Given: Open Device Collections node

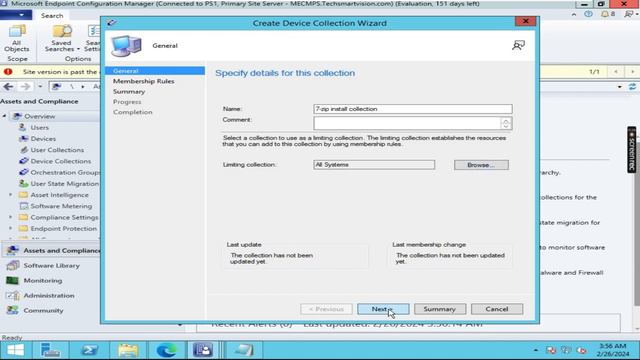Looking at the screenshot, I should [60, 161].
